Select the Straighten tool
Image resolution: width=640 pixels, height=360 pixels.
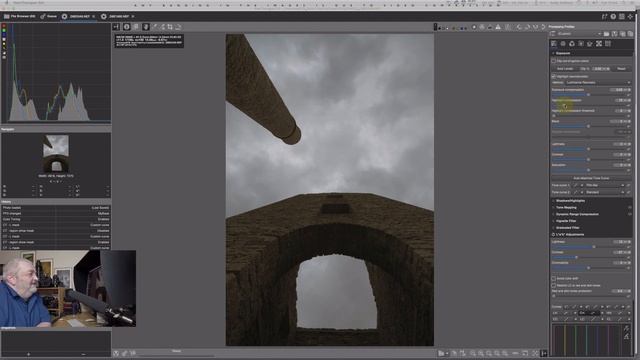click(178, 27)
